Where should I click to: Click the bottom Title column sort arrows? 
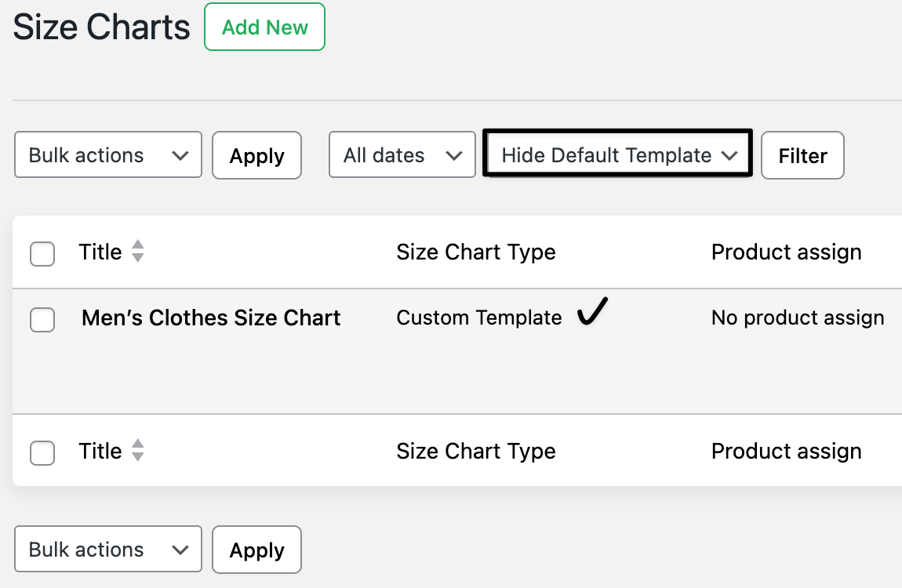(x=137, y=451)
